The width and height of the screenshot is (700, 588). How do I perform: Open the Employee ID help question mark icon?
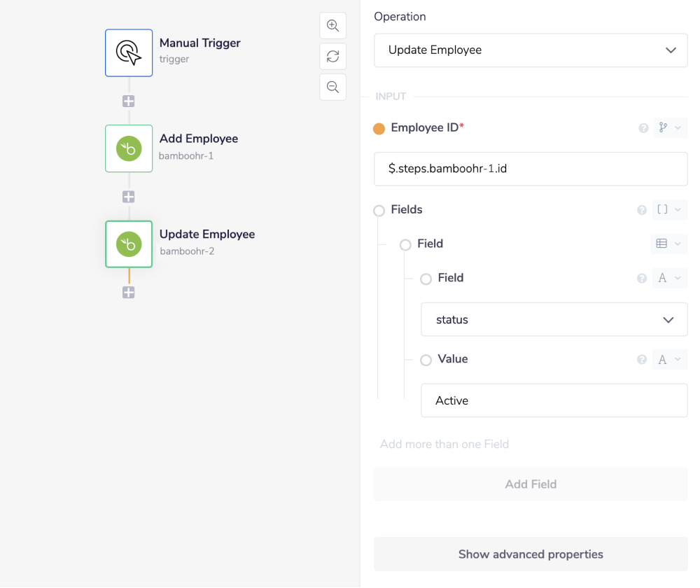coord(643,128)
